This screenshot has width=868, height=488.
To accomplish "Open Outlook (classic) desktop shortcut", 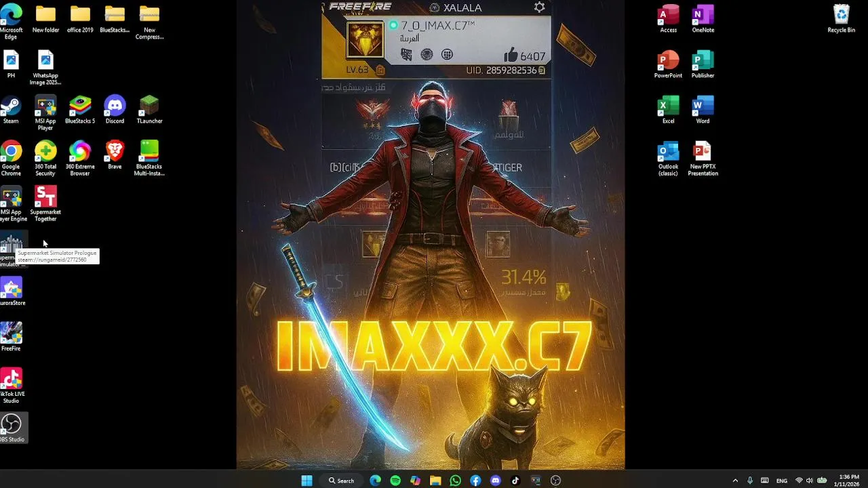I will tap(669, 158).
